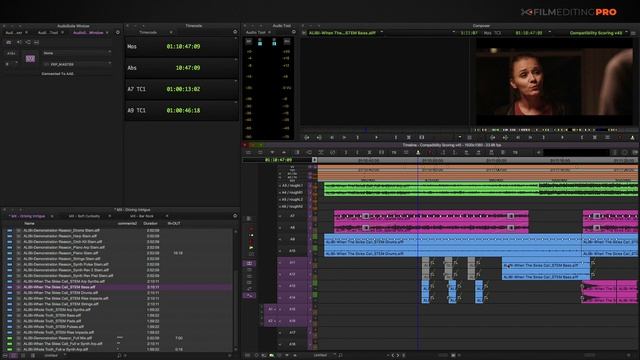Toggle the A8 track selector

point(292,227)
